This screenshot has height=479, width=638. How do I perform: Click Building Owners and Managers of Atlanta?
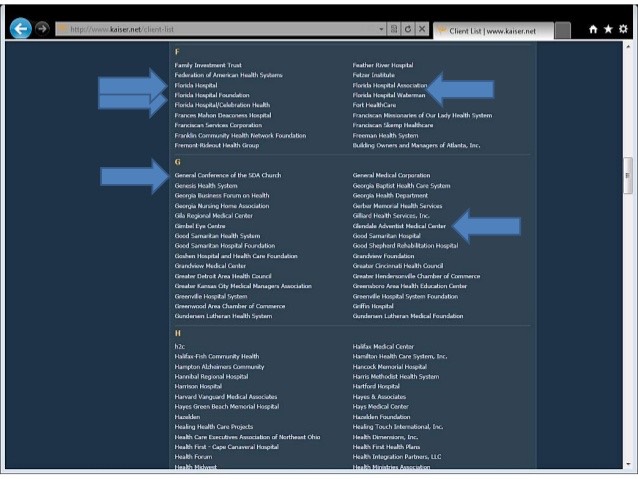pyautogui.click(x=416, y=145)
